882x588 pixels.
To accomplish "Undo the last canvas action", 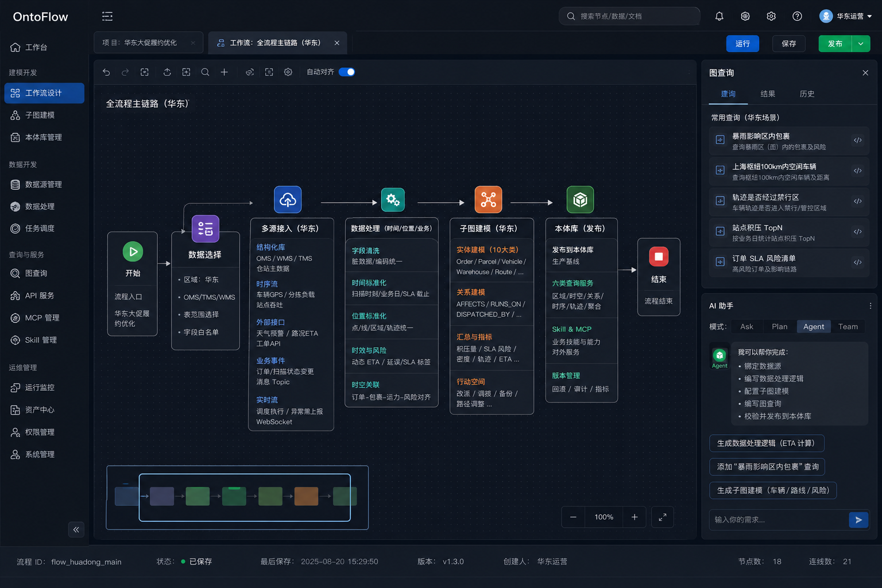I will 106,72.
